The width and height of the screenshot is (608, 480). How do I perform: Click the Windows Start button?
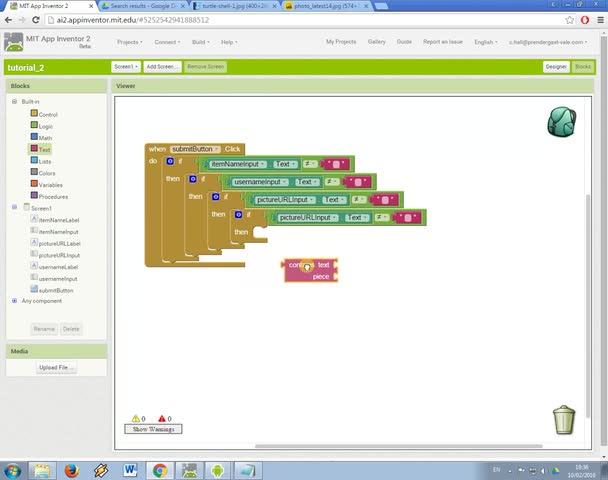pos(12,471)
